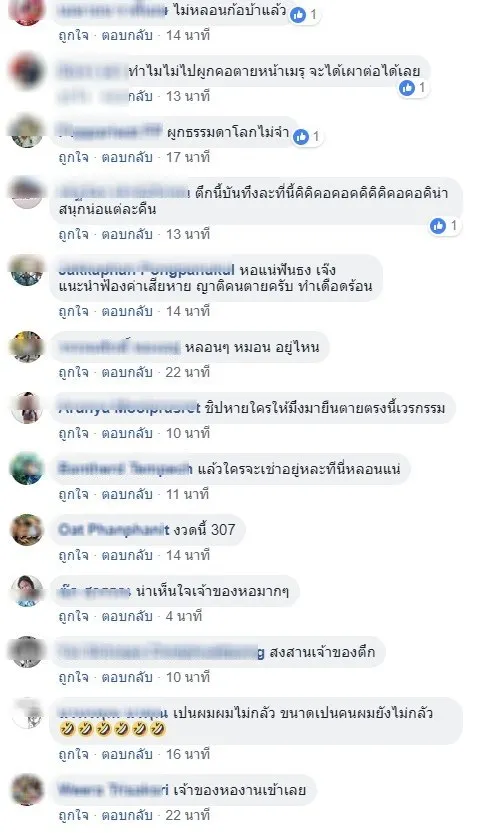This screenshot has height=833, width=495.
Task: Click ตอบกลับ under ผูกธรรมดาโลกไม่จำ comment
Action: 127,157
